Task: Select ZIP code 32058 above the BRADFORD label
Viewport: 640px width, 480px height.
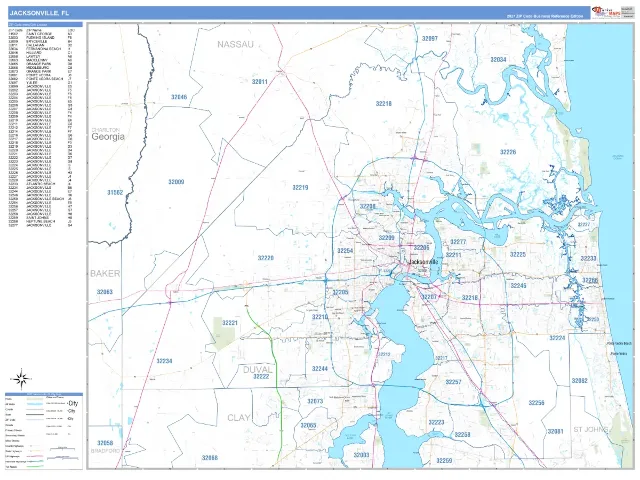Action: 105,443
